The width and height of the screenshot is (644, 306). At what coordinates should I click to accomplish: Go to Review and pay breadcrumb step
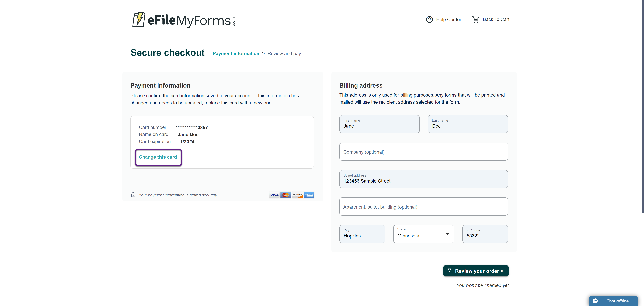[284, 54]
